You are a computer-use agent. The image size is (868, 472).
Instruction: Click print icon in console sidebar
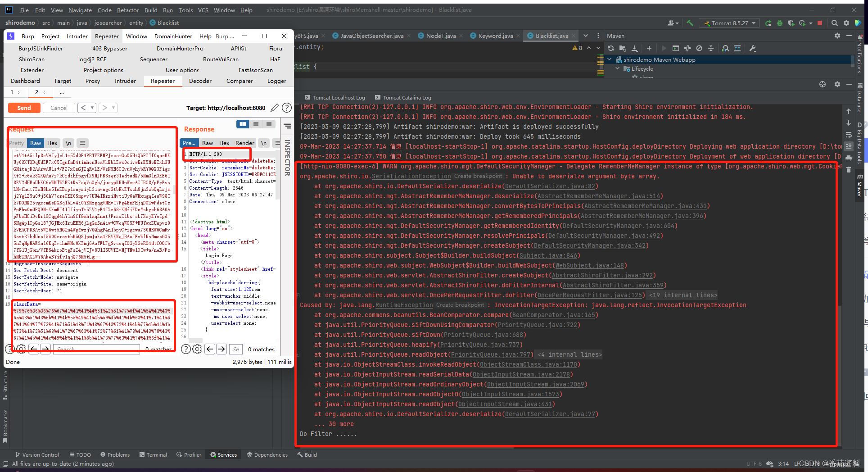click(x=849, y=158)
